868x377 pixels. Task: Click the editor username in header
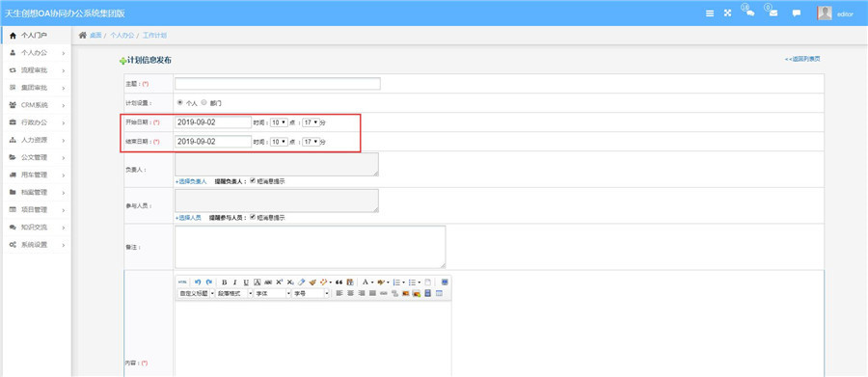coord(845,13)
